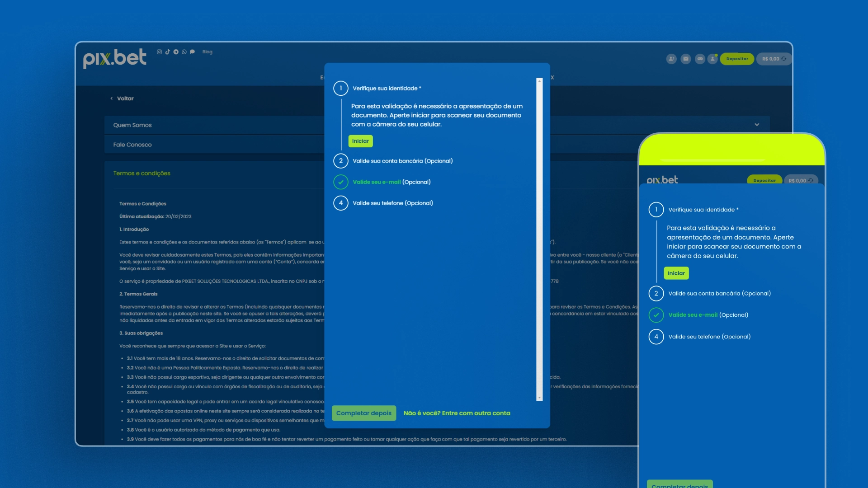Open the user profile icon with green dot

[712, 59]
